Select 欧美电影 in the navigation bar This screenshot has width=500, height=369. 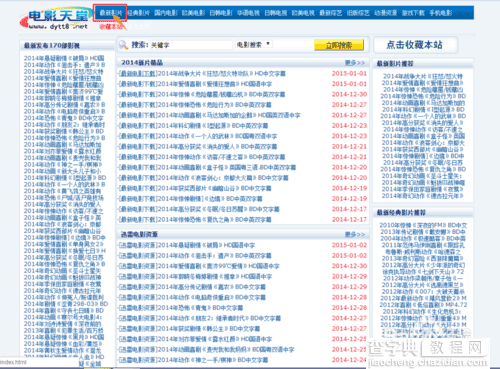193,13
